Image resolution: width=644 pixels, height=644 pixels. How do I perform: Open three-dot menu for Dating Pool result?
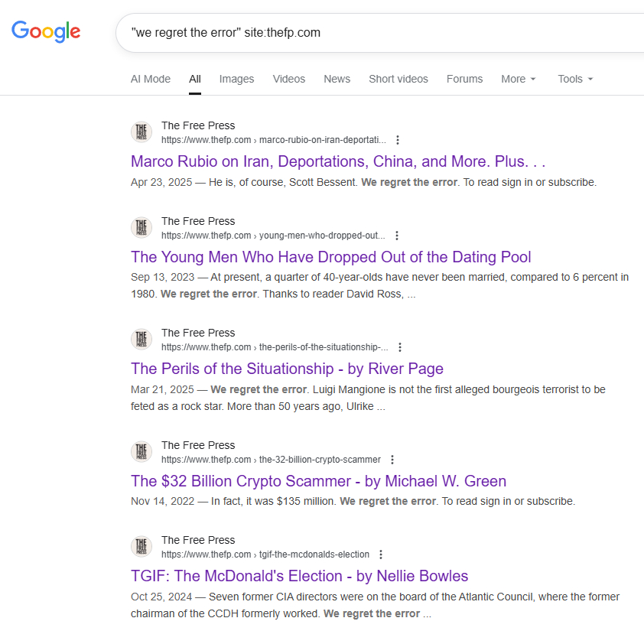[x=397, y=236]
